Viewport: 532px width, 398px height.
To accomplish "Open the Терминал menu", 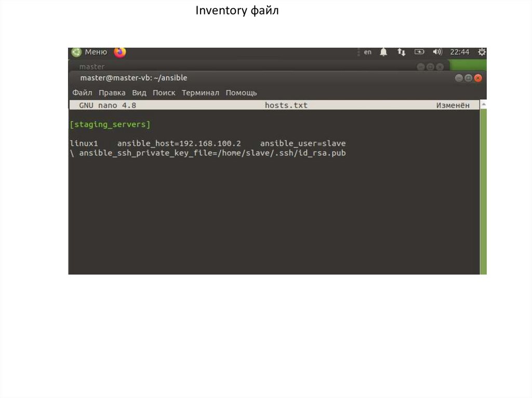I will coord(200,92).
